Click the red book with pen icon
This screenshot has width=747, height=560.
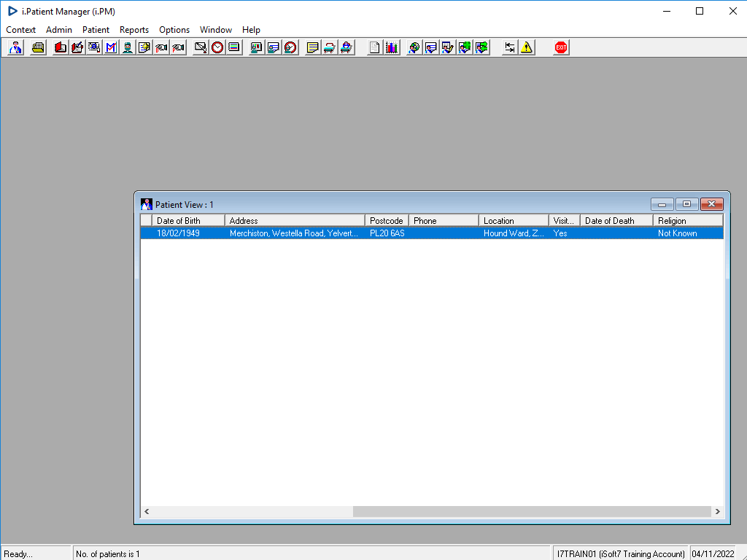[x=77, y=47]
